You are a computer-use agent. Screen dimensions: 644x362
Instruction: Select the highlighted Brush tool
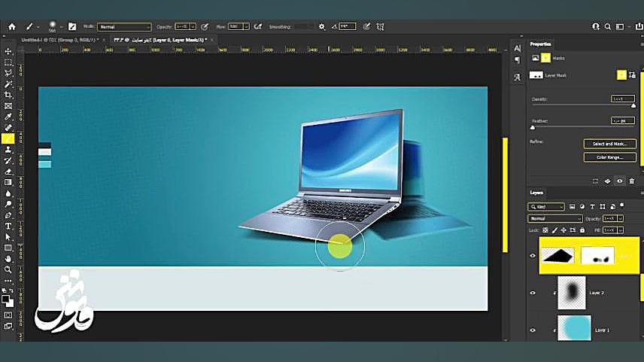tap(8, 139)
